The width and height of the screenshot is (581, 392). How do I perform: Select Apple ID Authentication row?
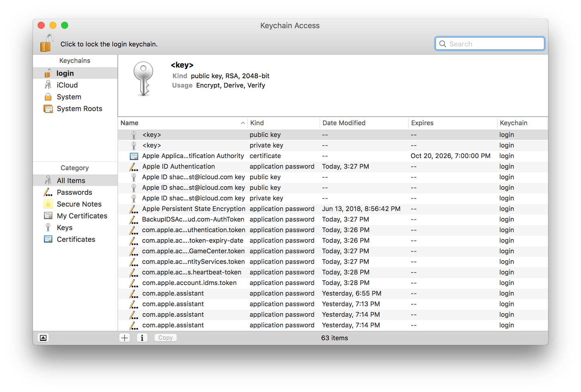(179, 167)
